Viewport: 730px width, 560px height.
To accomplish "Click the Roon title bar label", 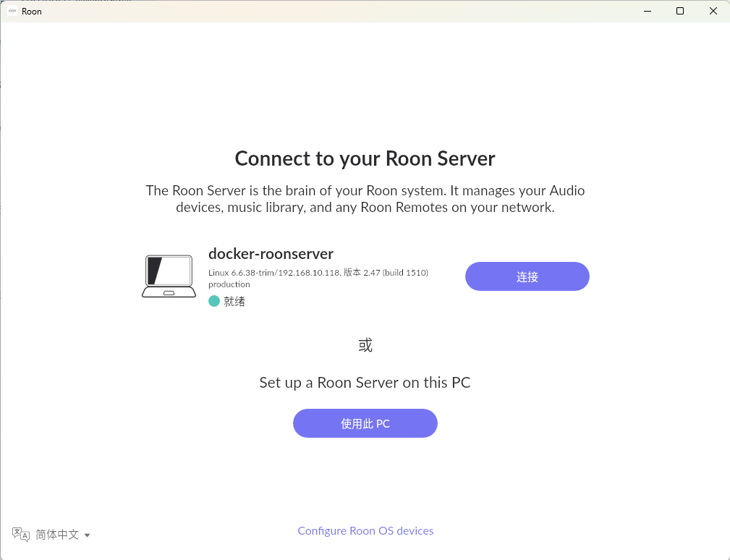I will point(32,11).
